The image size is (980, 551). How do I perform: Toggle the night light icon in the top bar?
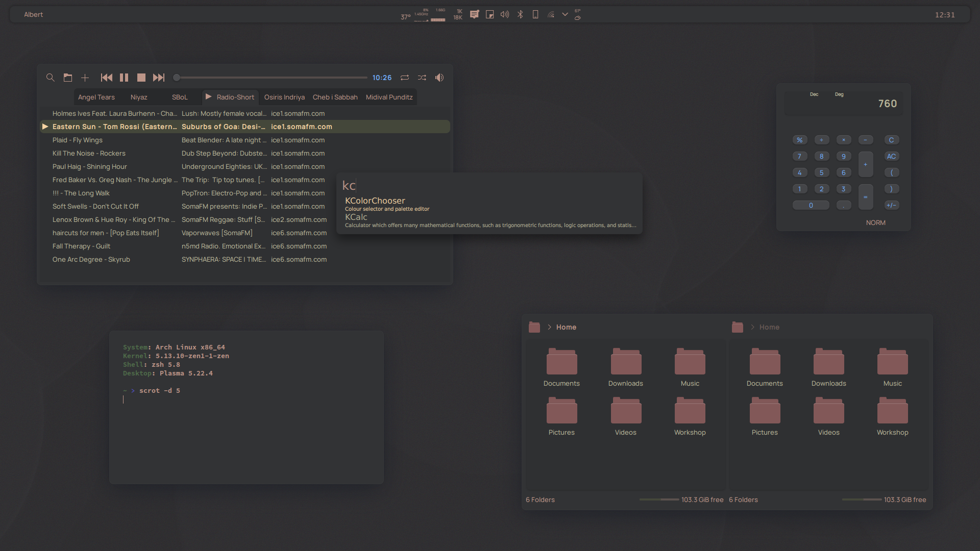point(489,14)
